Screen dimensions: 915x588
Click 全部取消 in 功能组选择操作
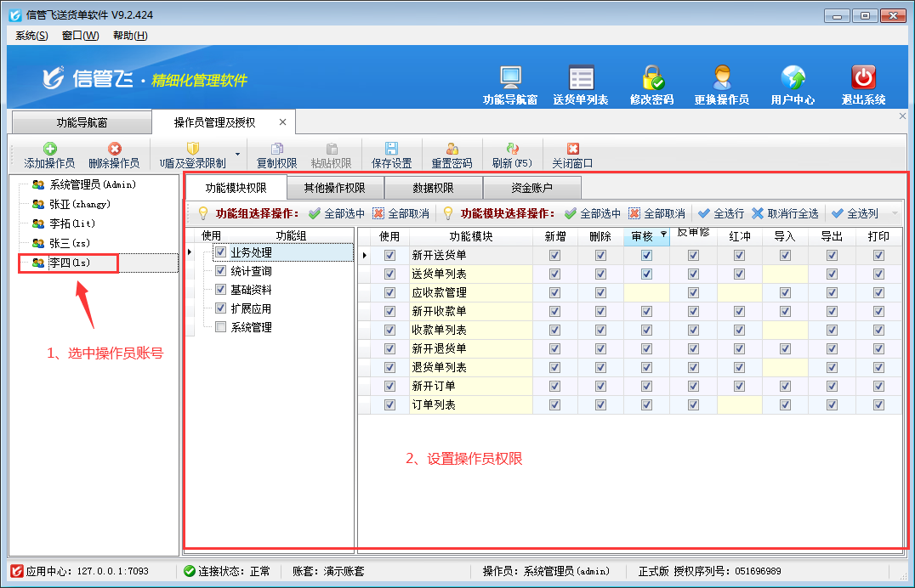(401, 213)
